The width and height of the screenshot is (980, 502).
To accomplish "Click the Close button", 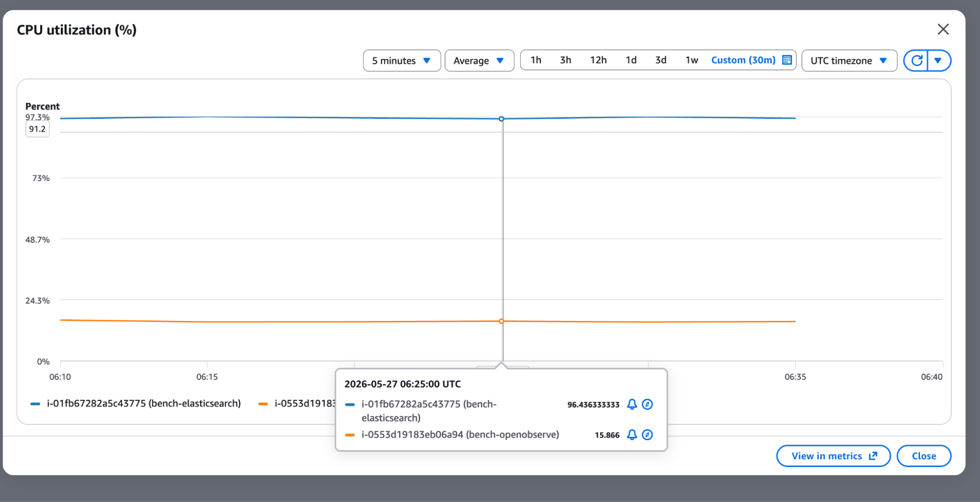I will (x=924, y=456).
